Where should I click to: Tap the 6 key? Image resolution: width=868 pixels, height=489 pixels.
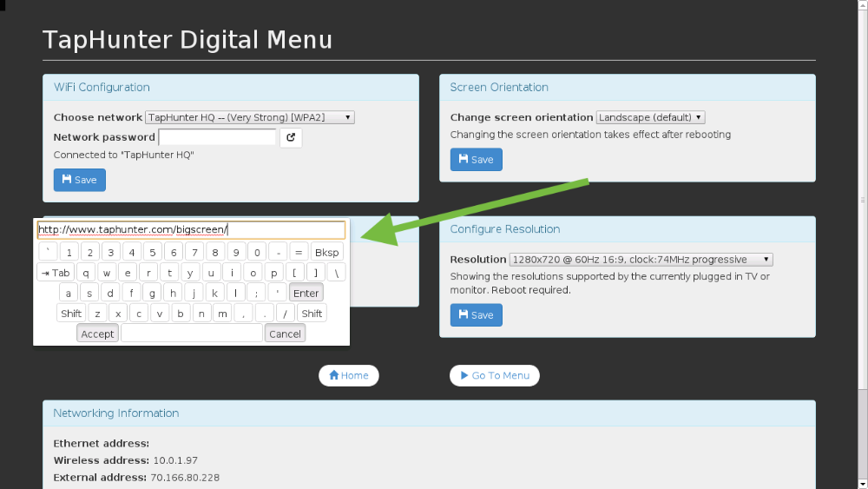point(174,253)
